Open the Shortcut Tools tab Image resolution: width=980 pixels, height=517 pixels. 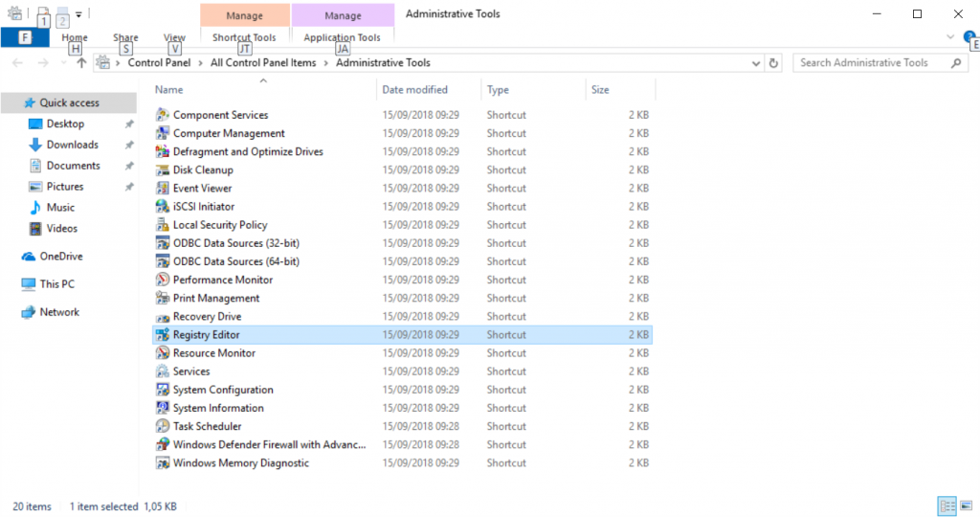[x=244, y=37]
